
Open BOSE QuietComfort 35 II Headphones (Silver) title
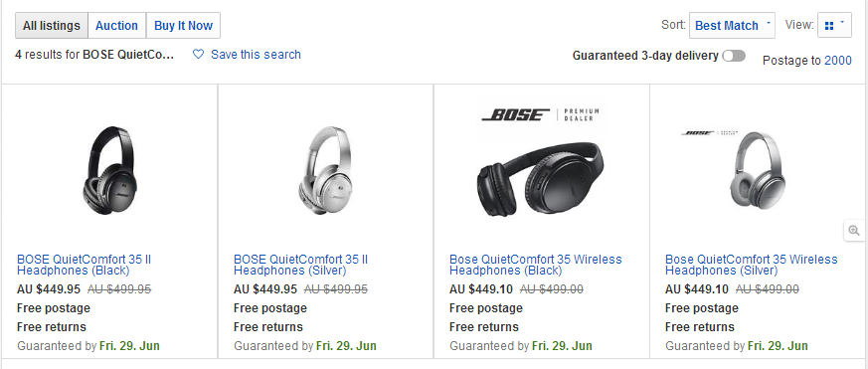coord(300,265)
